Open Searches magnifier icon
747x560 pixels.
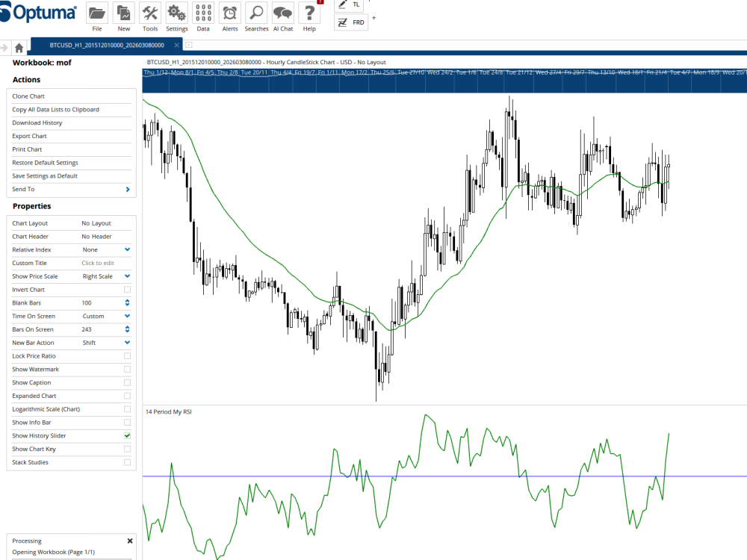click(x=256, y=13)
